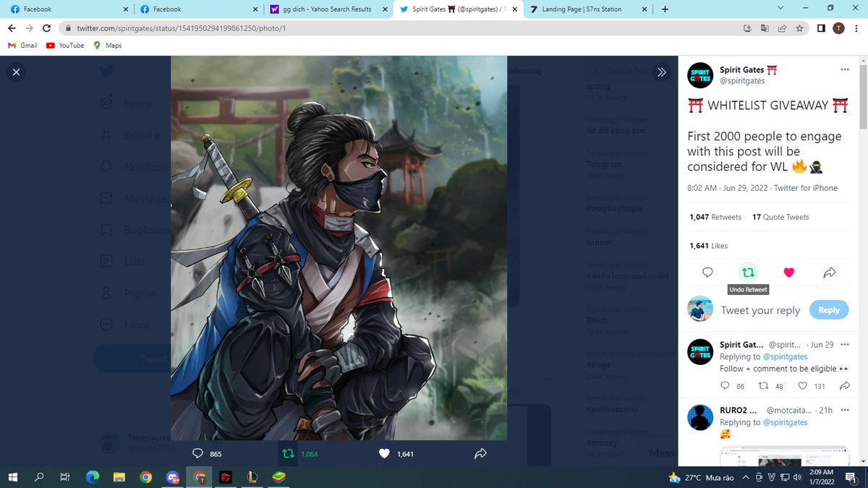This screenshot has height=488, width=868.
Task: Open Chrome three-dot menu
Action: tap(856, 28)
